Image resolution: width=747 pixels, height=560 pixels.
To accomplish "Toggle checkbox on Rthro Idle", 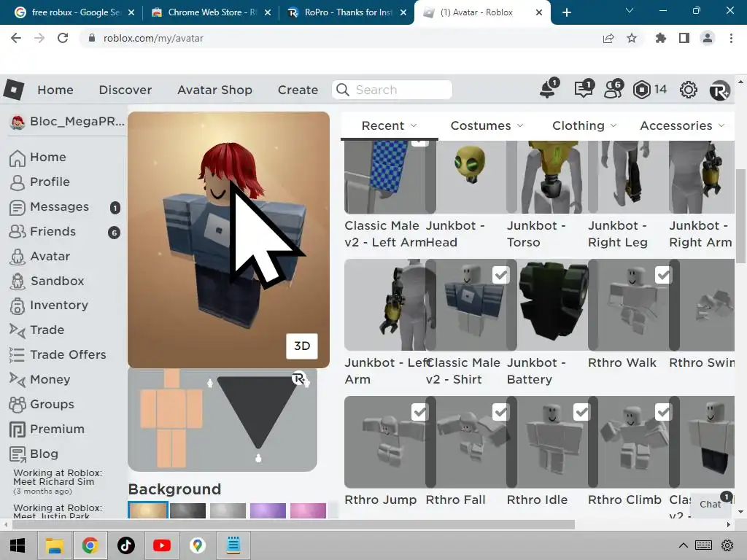I will tap(581, 412).
